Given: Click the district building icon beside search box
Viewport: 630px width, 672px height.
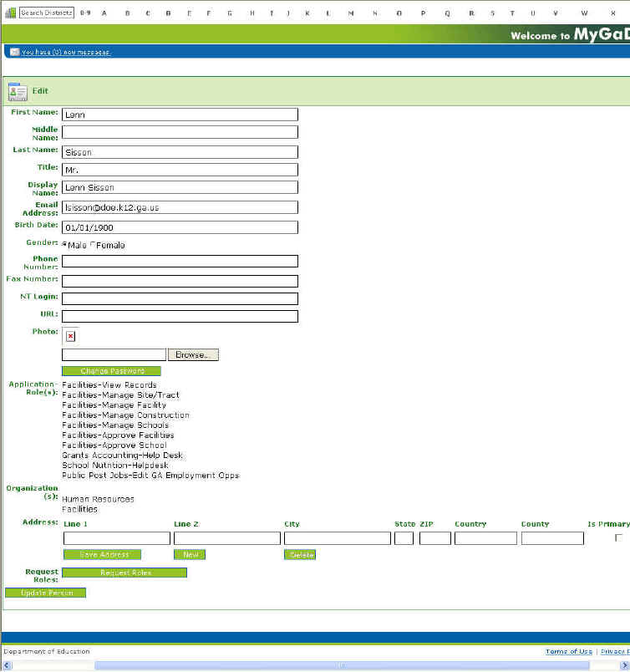Looking at the screenshot, I should pos(10,13).
